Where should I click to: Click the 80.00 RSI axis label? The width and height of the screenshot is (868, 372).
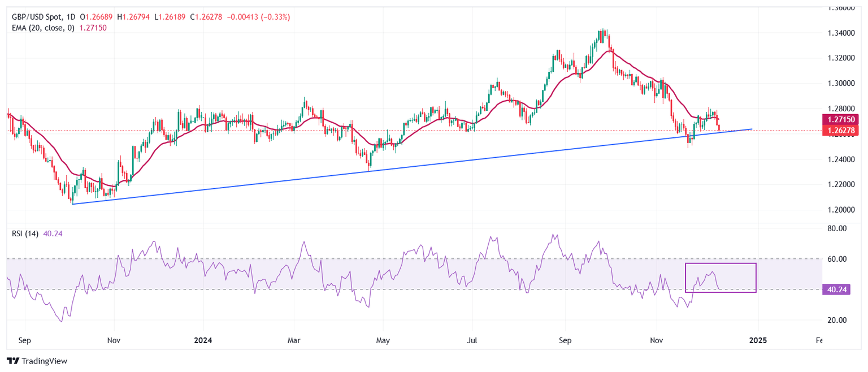pyautogui.click(x=839, y=228)
